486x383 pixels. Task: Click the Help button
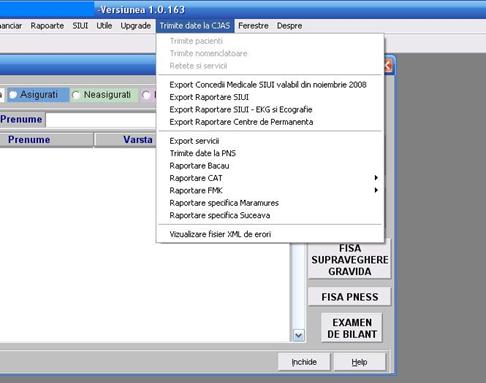(359, 362)
